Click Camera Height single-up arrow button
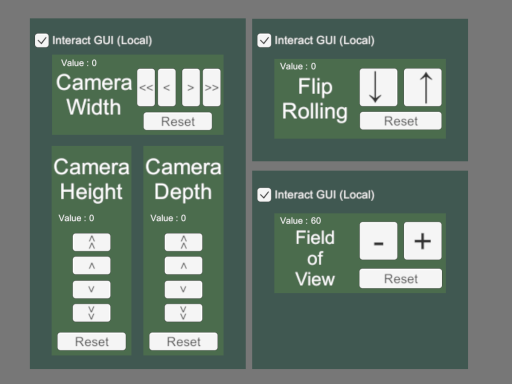512x384 pixels. 92,266
